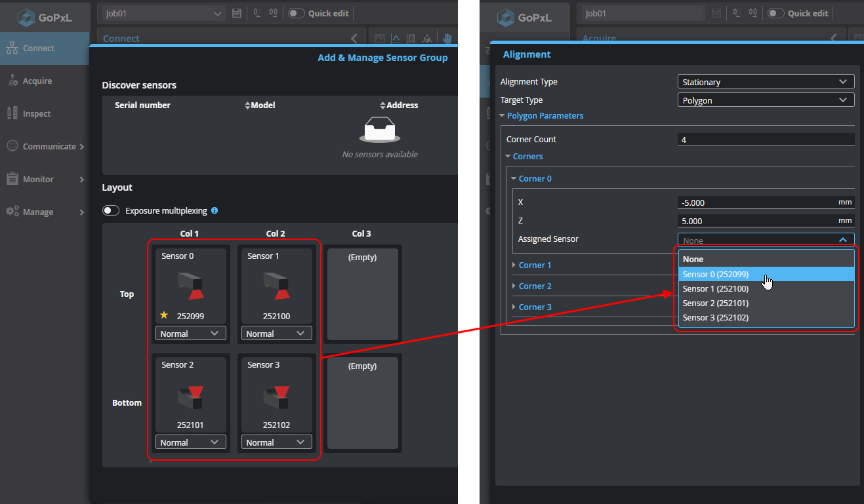Click the info icon next to Exposure multiplexing
This screenshot has width=864, height=504.
click(x=215, y=211)
